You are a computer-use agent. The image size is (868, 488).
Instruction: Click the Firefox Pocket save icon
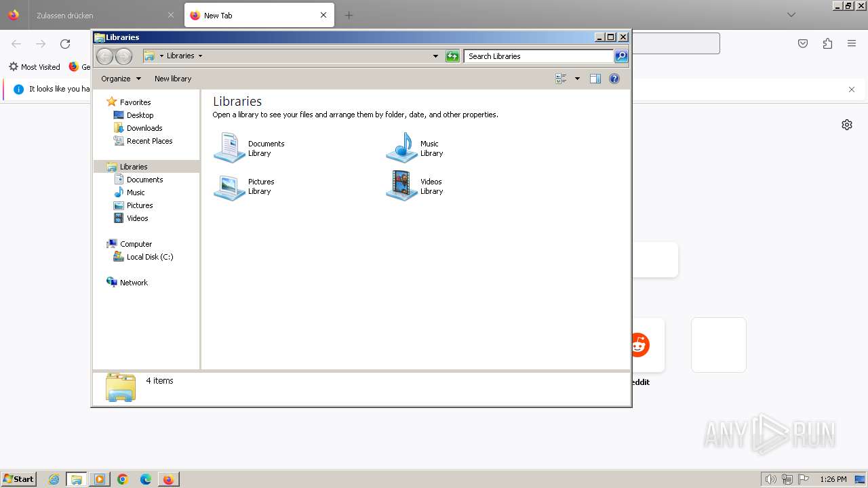[803, 43]
